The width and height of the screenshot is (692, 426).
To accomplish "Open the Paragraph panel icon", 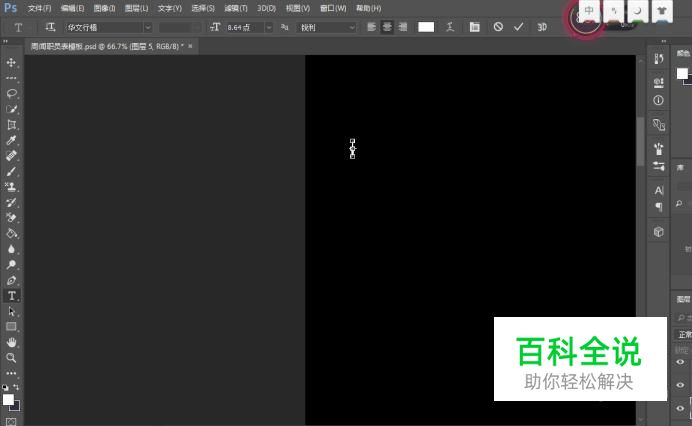I will 658,207.
